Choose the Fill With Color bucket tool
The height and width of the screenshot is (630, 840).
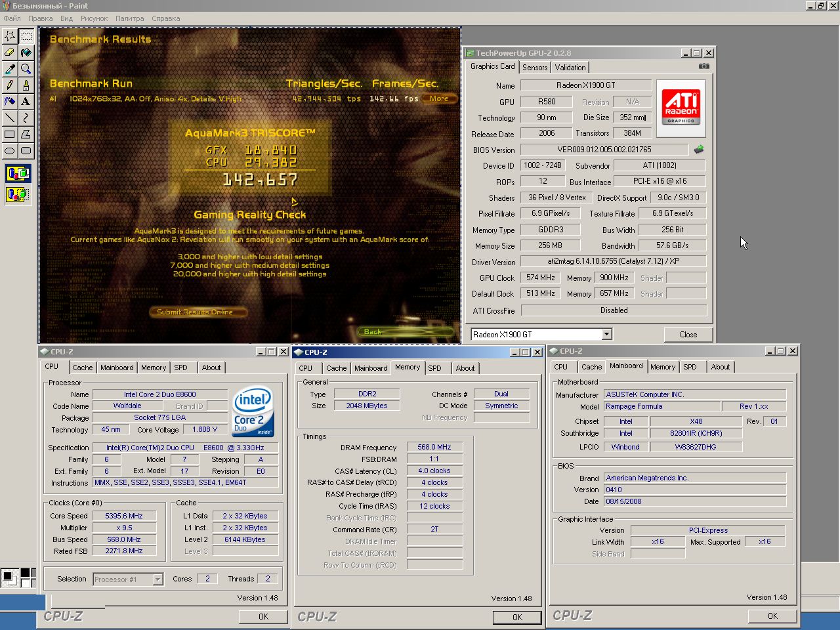(x=26, y=52)
